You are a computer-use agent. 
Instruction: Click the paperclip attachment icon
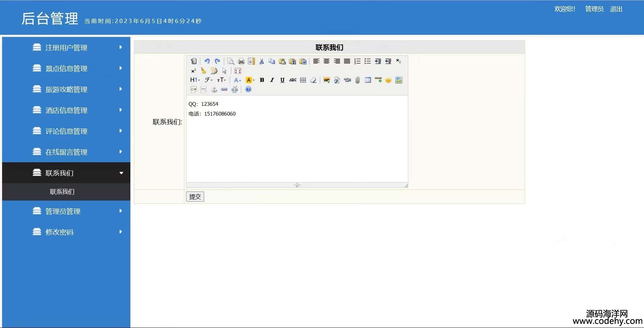click(357, 80)
